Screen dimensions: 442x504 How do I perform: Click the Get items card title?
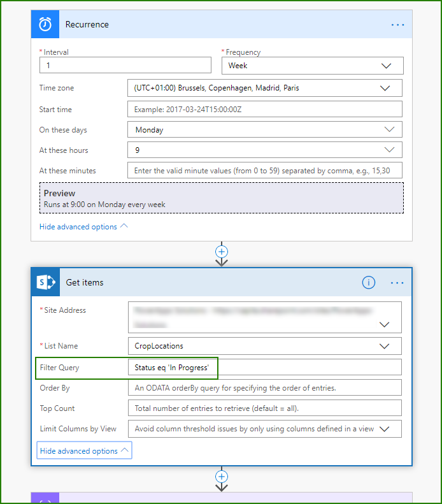(x=85, y=282)
